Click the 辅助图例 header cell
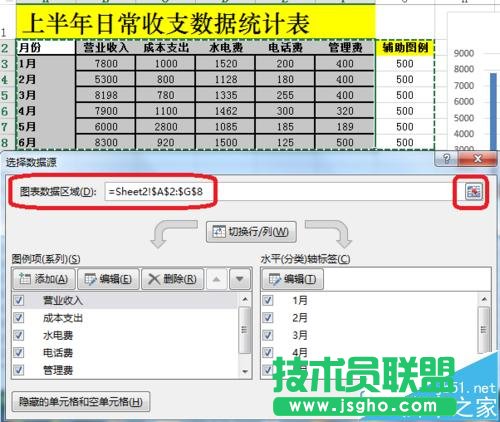Viewport: 500px width, 422px height. [405, 47]
